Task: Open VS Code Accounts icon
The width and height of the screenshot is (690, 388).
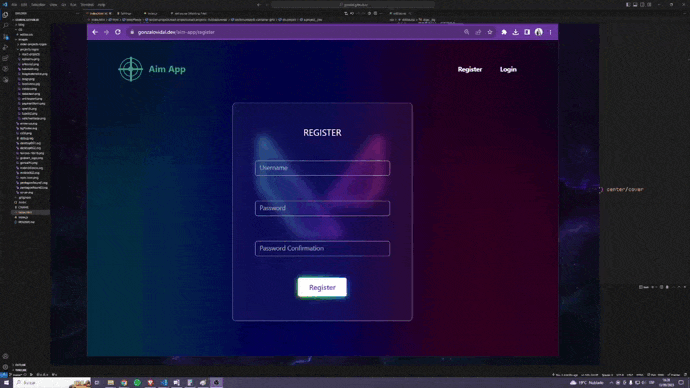Action: pos(5,356)
